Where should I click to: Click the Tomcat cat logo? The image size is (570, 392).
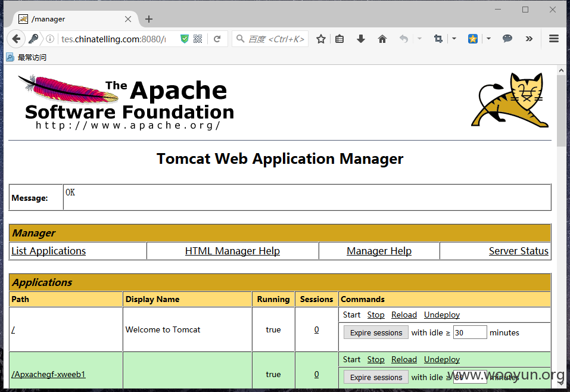(510, 100)
